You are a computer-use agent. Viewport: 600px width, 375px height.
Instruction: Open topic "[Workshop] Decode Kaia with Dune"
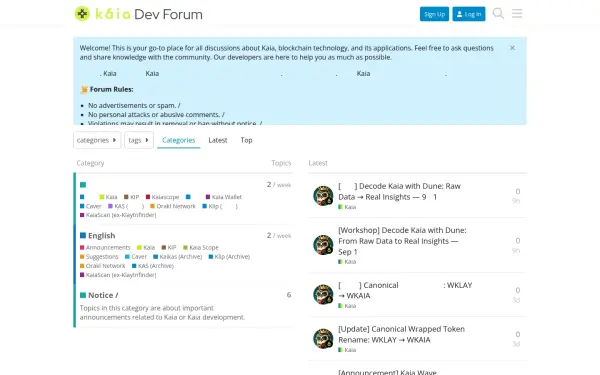pyautogui.click(x=402, y=241)
